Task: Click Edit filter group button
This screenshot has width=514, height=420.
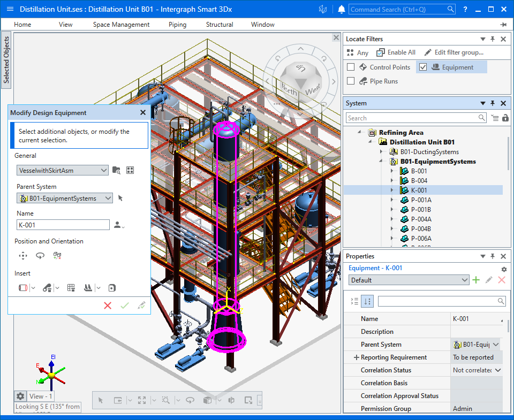Action: [x=454, y=52]
